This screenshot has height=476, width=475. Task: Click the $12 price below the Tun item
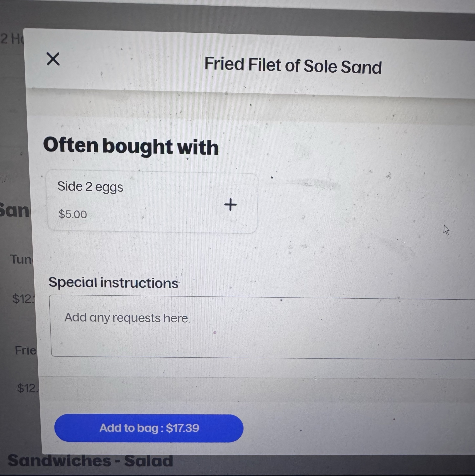pos(22,299)
